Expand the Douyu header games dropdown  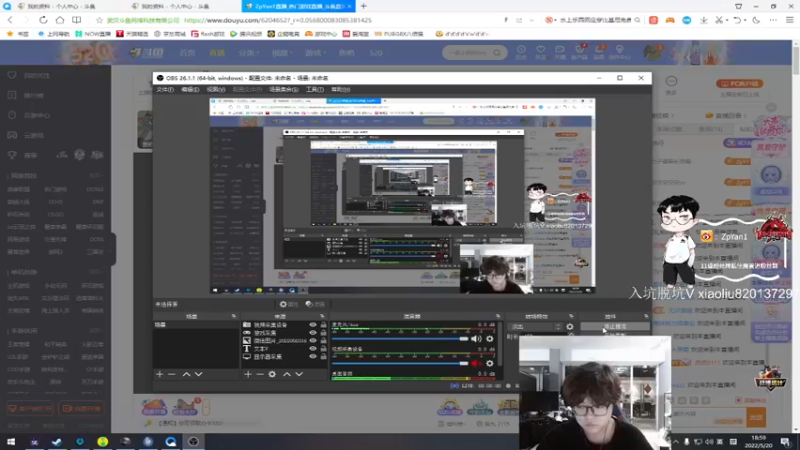pos(315,53)
